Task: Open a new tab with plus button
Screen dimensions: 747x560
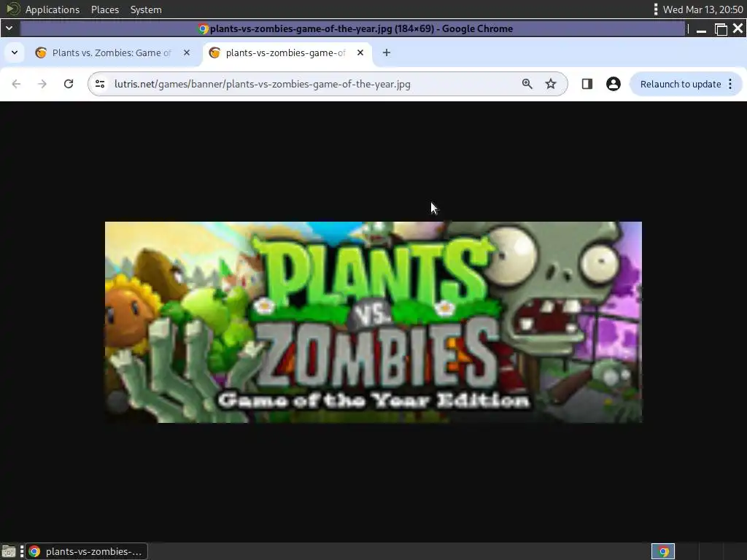Action: (x=387, y=52)
